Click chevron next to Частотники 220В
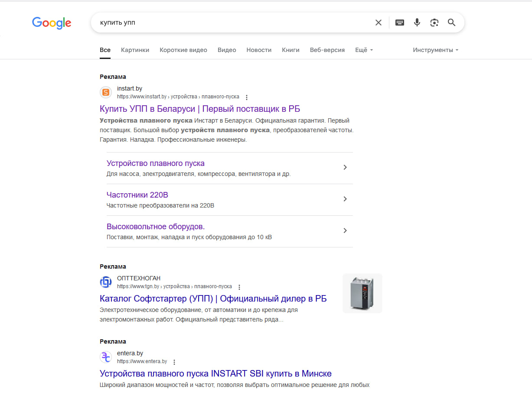The height and width of the screenshot is (393, 532). pos(345,199)
